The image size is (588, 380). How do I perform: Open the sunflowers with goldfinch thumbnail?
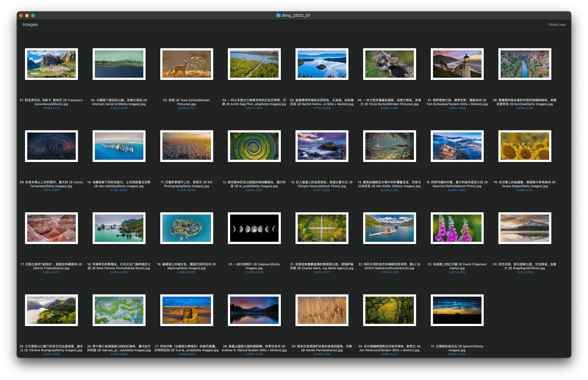point(524,146)
